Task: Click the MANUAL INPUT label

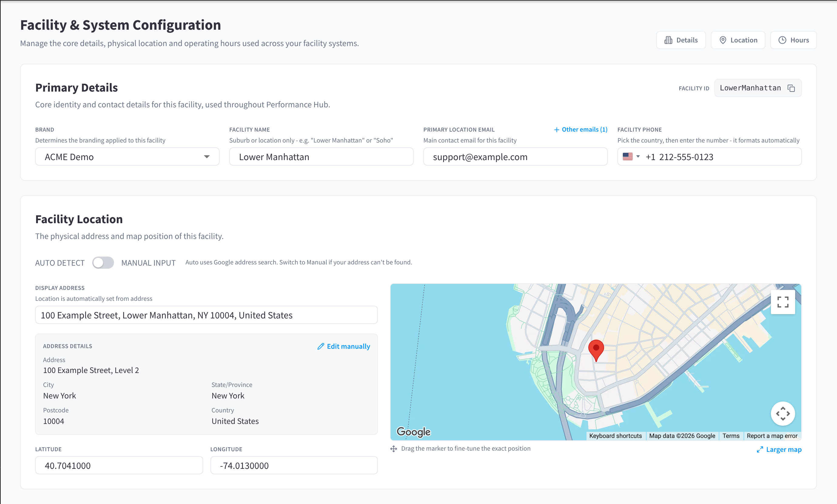Action: click(x=148, y=263)
